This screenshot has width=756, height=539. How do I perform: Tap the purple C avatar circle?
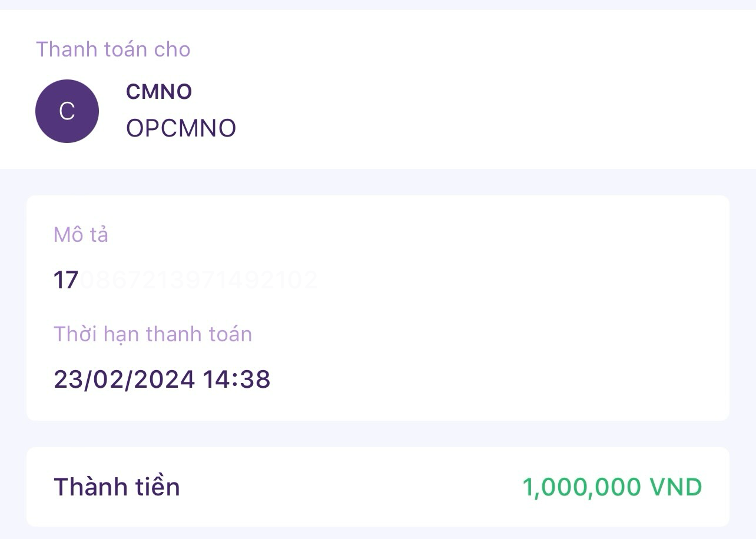[67, 111]
